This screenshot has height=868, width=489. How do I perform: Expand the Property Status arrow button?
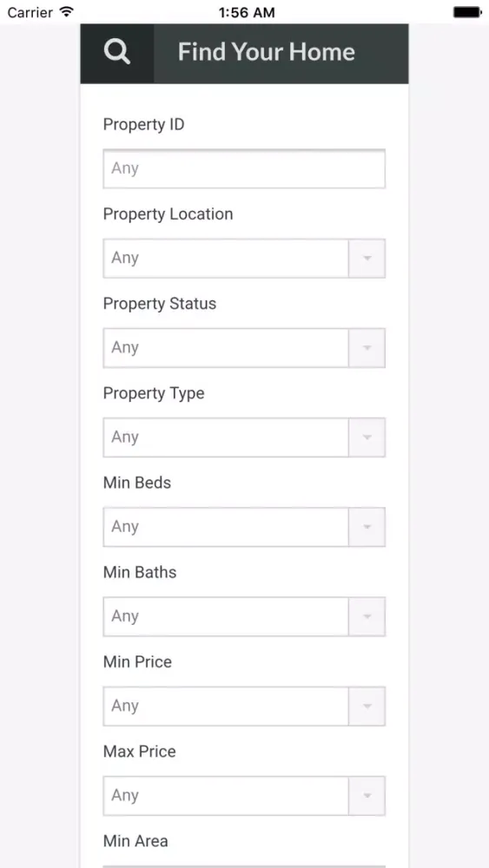[x=367, y=348]
